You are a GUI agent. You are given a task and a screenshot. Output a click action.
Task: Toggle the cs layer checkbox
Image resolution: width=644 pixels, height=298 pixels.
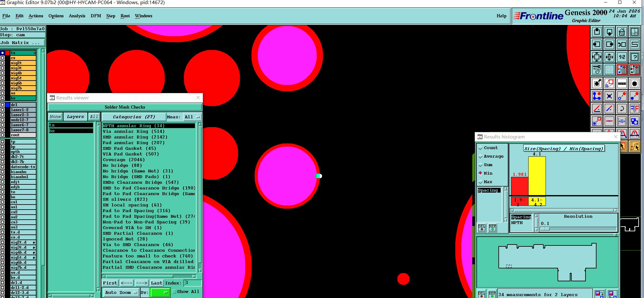click(x=3, y=58)
